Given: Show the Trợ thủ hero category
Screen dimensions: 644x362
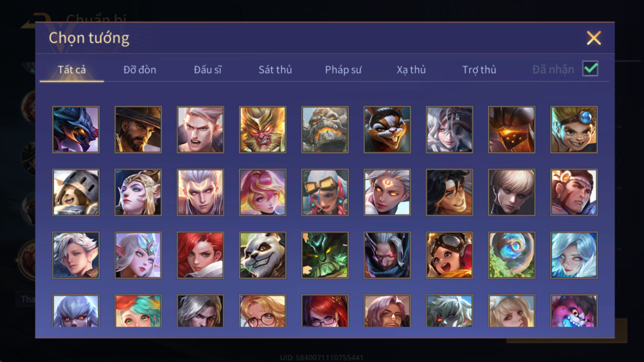Looking at the screenshot, I should pos(479,70).
